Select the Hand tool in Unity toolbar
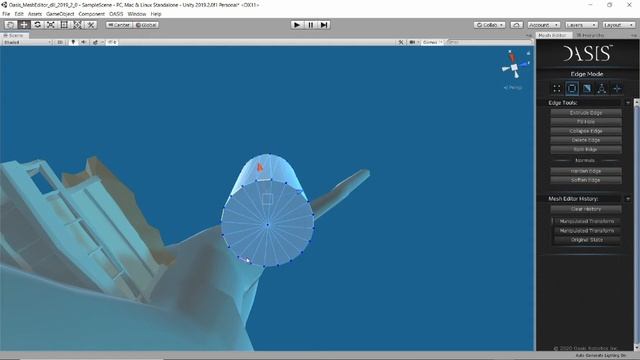The height and width of the screenshot is (360, 640). pos(10,25)
